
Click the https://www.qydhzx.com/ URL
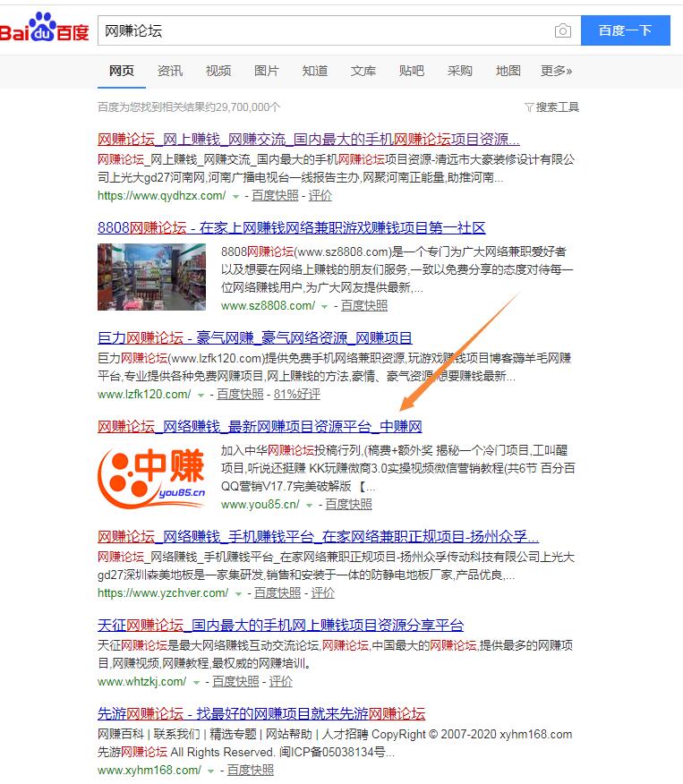coord(161,195)
